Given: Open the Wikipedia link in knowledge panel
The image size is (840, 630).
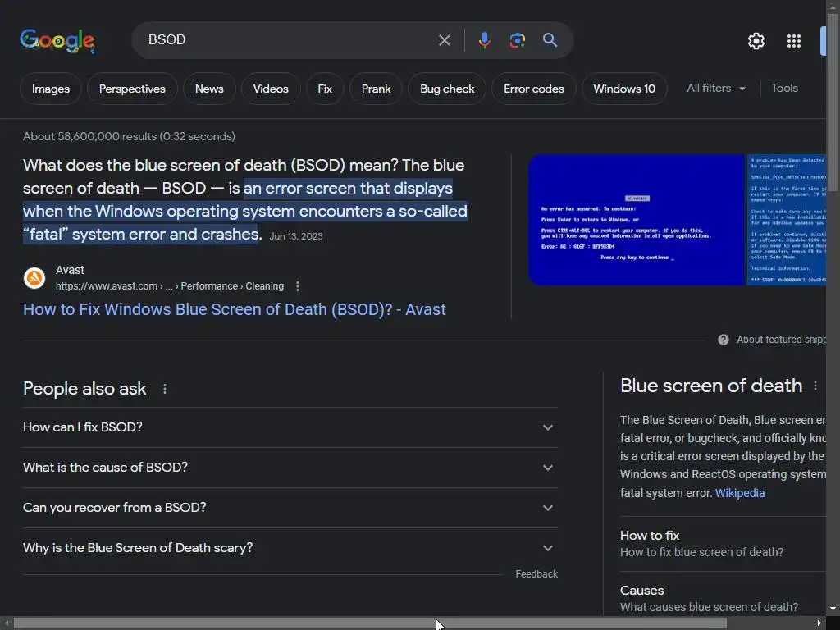Looking at the screenshot, I should point(740,493).
